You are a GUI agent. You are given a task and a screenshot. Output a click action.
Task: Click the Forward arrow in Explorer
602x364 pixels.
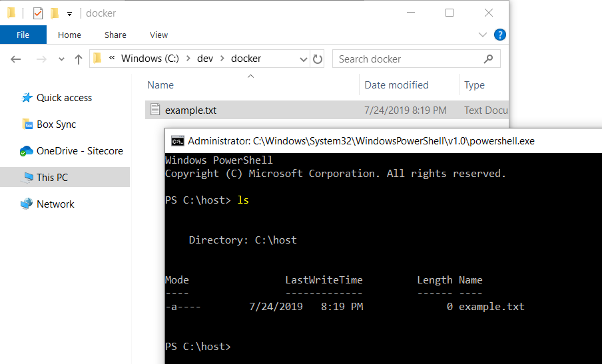pos(41,59)
